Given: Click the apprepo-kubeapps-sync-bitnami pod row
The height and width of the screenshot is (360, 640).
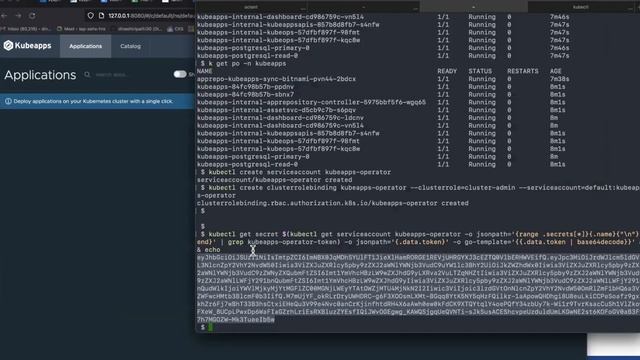Looking at the screenshot, I should [x=383, y=79].
